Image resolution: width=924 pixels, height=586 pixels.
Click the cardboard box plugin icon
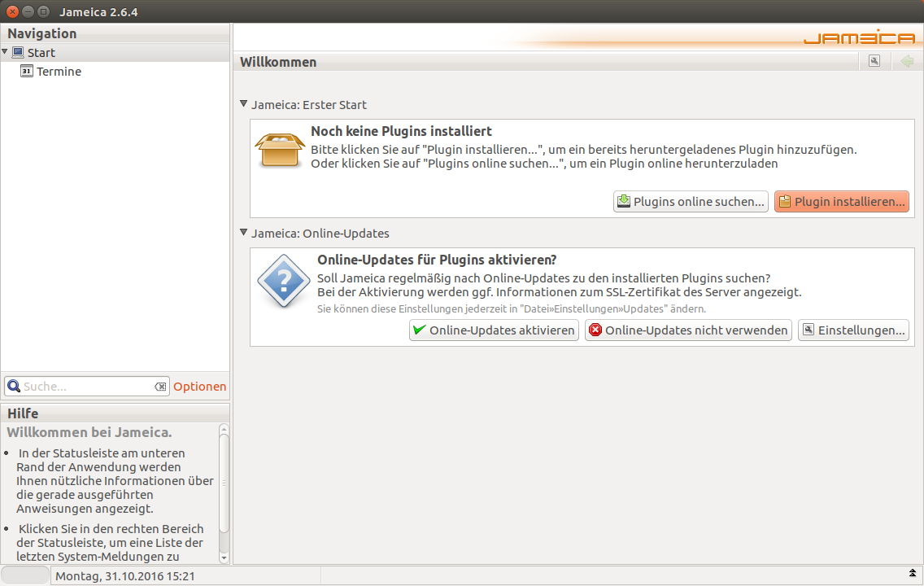point(280,150)
